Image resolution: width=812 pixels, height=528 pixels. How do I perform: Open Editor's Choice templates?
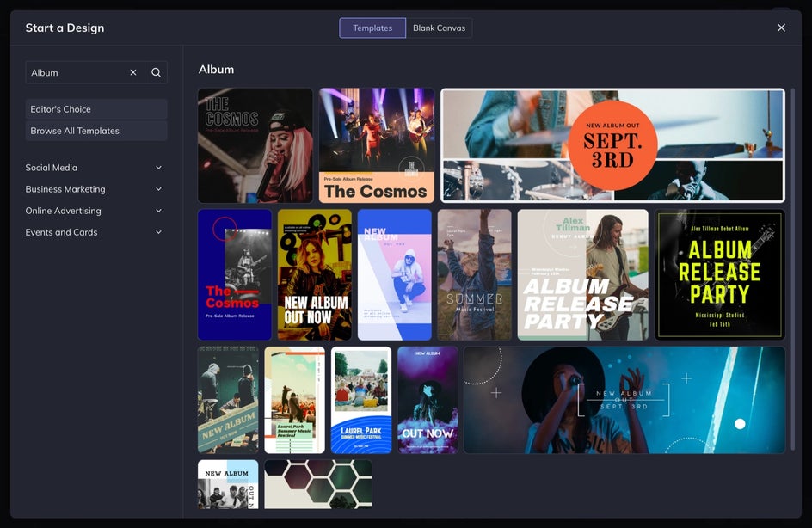(x=96, y=109)
